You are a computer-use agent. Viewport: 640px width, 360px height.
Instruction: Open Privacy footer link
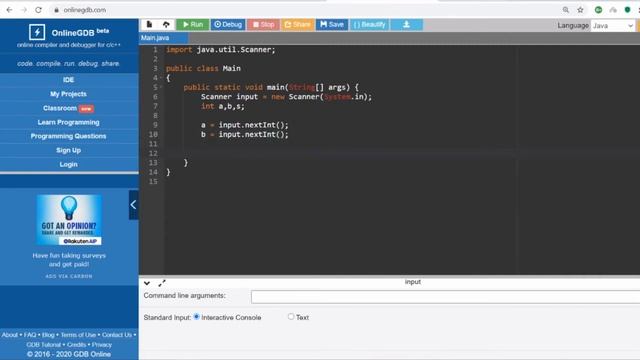coord(102,344)
